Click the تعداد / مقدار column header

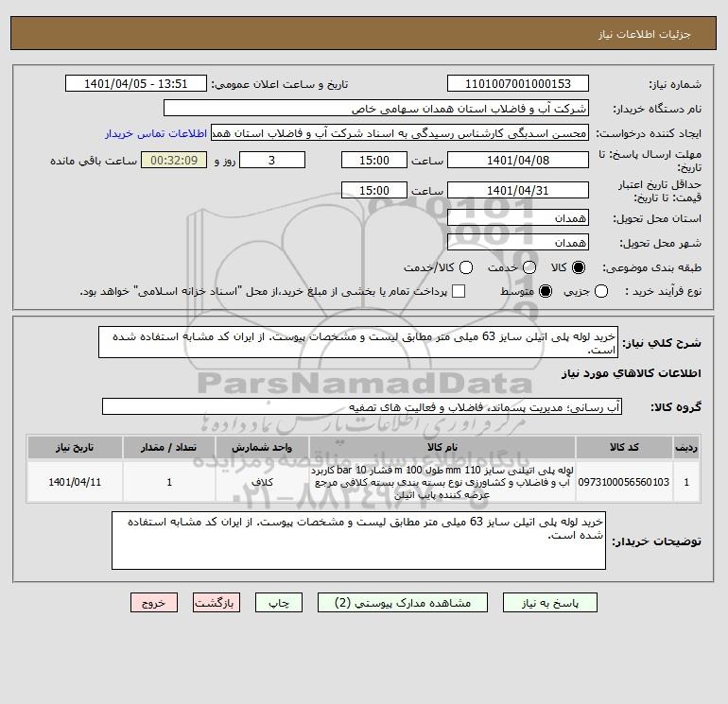click(169, 447)
